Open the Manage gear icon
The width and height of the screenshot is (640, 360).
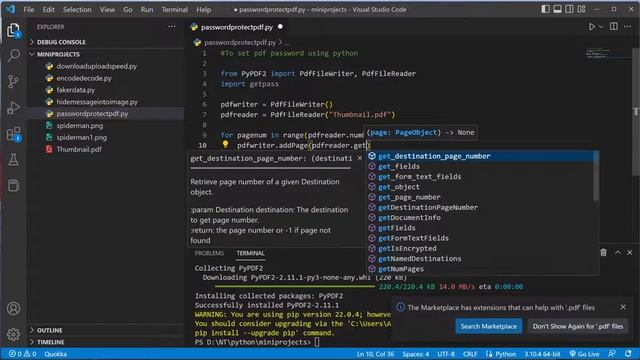[13, 334]
